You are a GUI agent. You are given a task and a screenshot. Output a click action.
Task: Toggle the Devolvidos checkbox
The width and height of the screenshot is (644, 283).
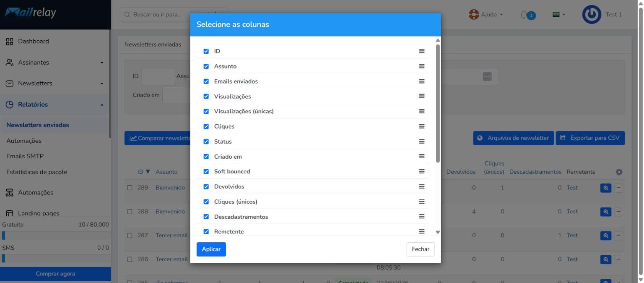[x=206, y=186]
